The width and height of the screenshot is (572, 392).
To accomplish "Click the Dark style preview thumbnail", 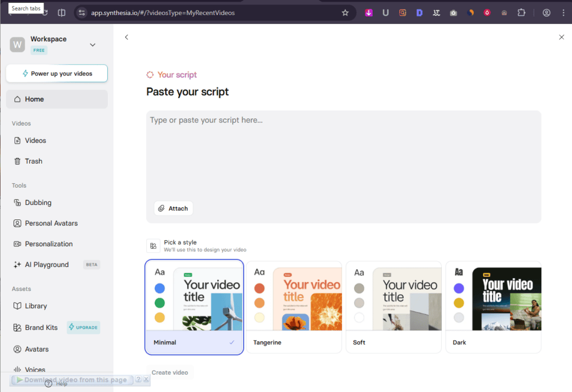I will click(507, 299).
